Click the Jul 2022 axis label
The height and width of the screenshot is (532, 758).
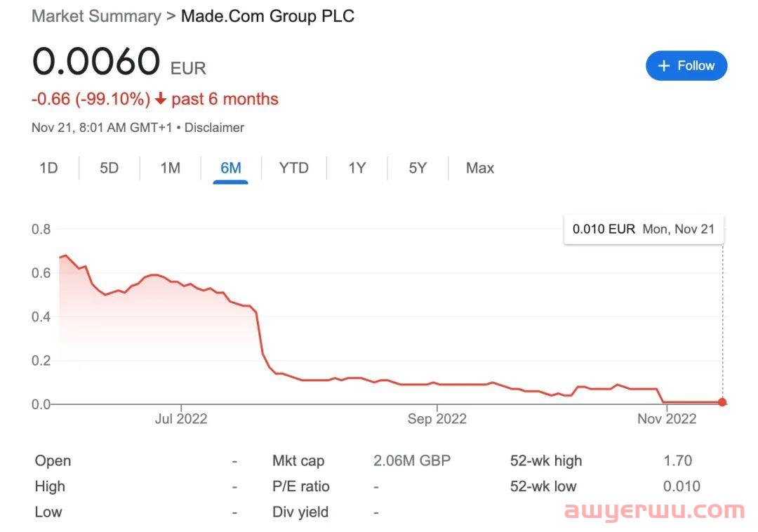click(181, 419)
